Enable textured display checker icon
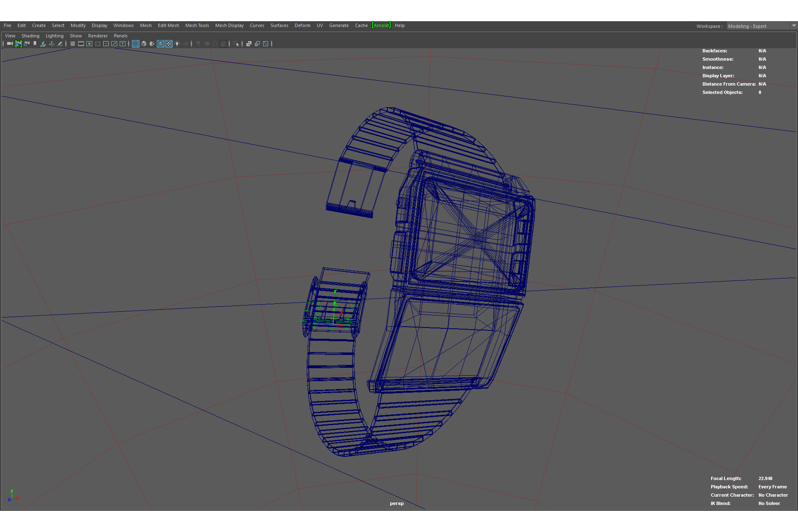Screen dimensions: 798x532 pos(169,44)
